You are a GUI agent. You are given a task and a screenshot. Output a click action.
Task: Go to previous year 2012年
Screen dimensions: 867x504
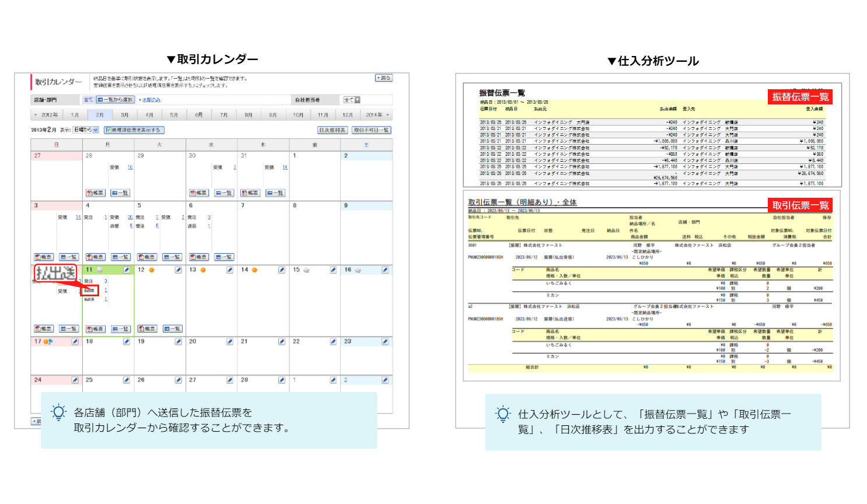[x=47, y=115]
